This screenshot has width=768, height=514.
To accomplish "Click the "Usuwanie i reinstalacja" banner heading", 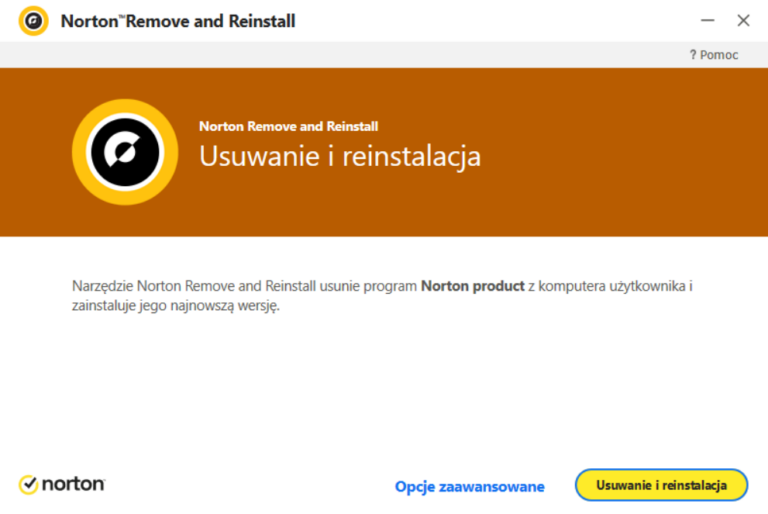I will click(x=340, y=157).
